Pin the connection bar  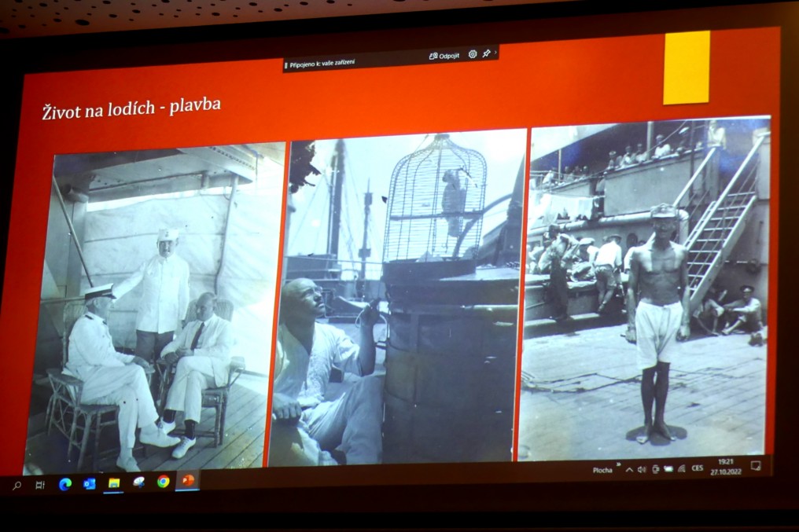pos(486,53)
